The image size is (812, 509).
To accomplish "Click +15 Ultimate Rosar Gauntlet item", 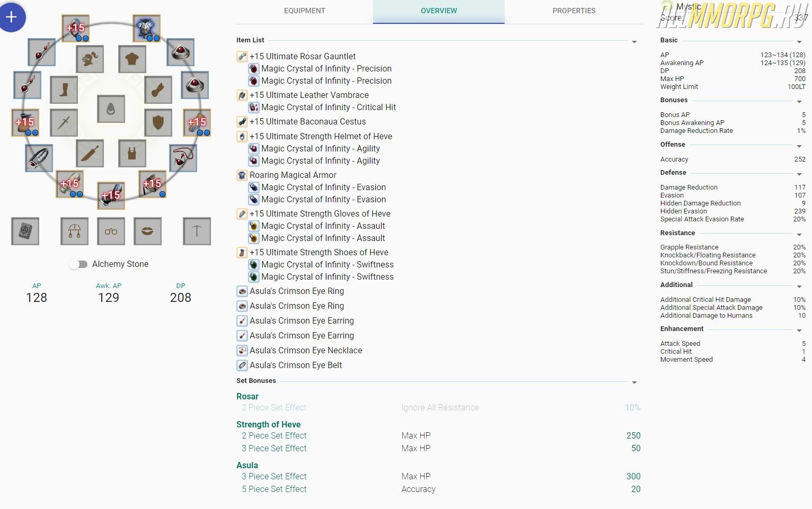I will pos(302,56).
